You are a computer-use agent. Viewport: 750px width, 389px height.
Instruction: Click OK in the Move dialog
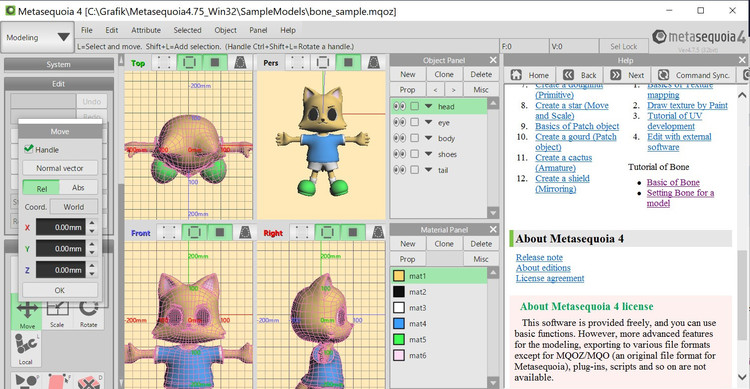coord(60,290)
